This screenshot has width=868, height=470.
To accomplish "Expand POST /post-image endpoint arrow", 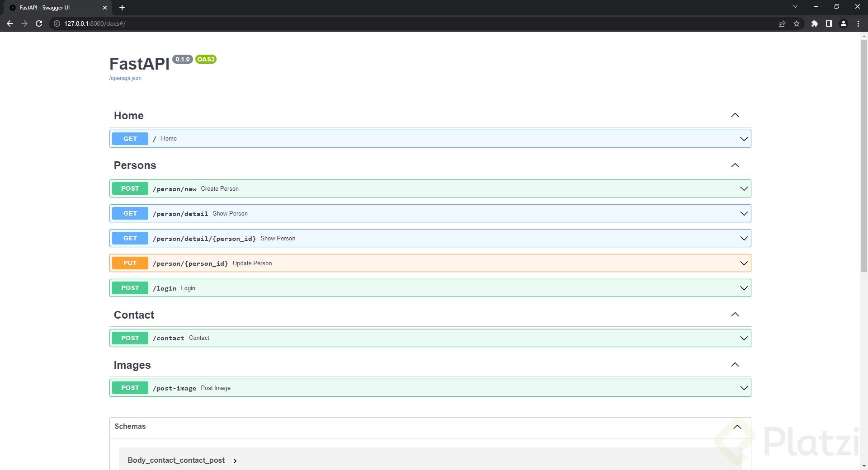I will click(x=744, y=388).
